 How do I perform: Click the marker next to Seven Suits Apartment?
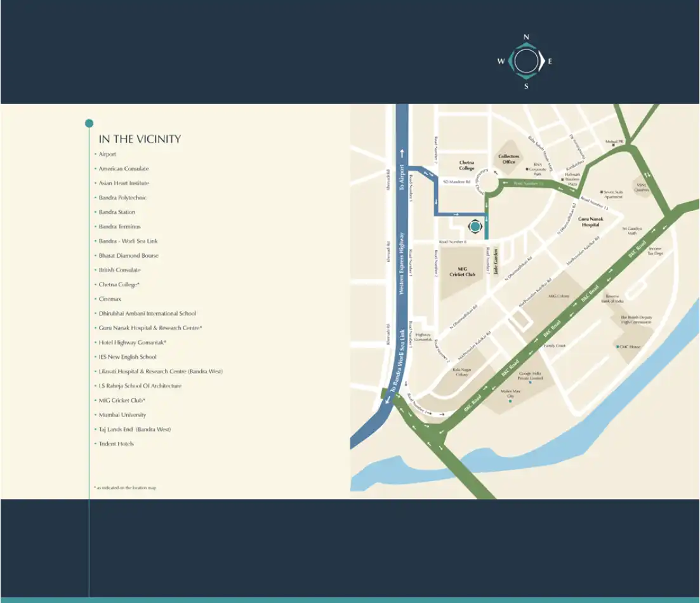(602, 192)
